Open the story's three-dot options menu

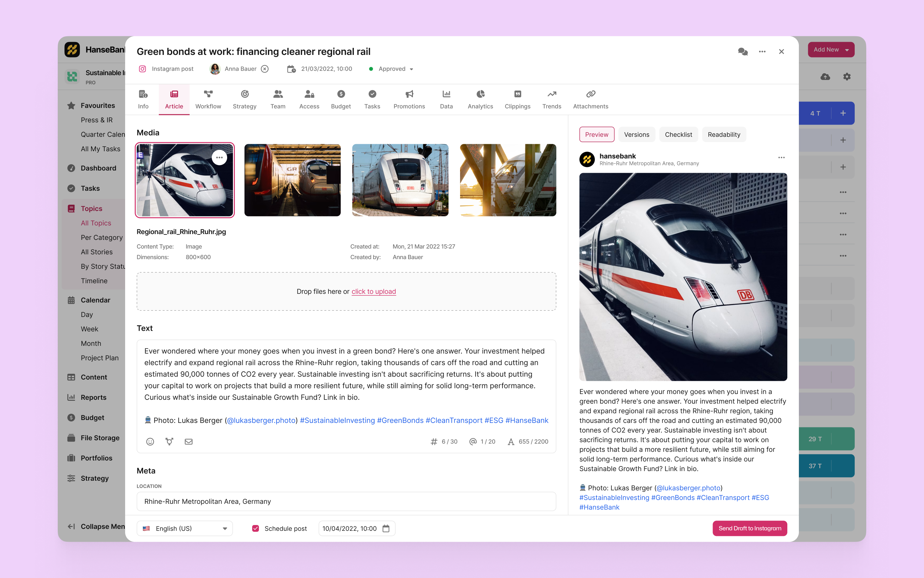click(x=762, y=51)
